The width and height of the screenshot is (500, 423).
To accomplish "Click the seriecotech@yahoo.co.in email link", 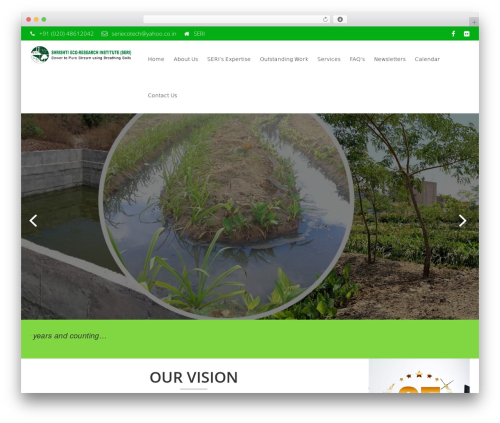I will [x=144, y=34].
